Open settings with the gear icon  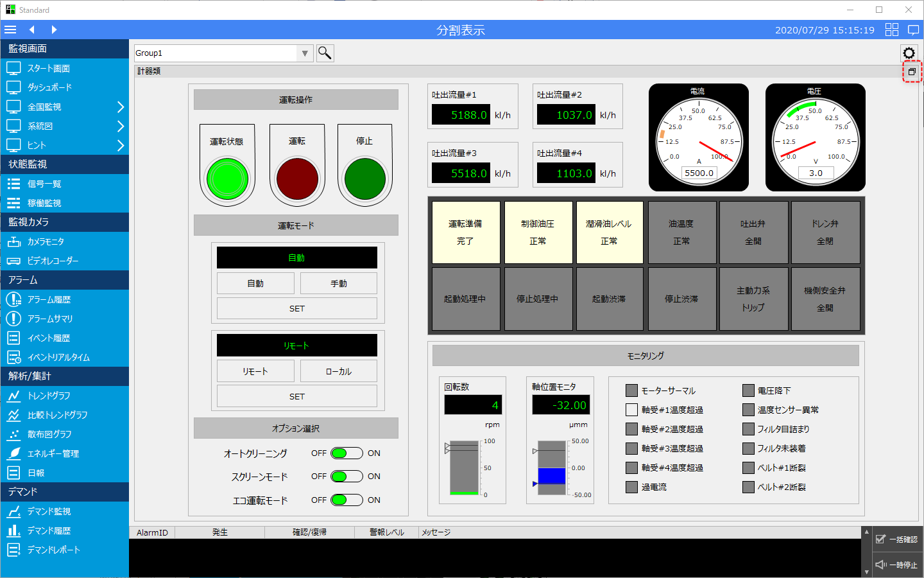909,53
